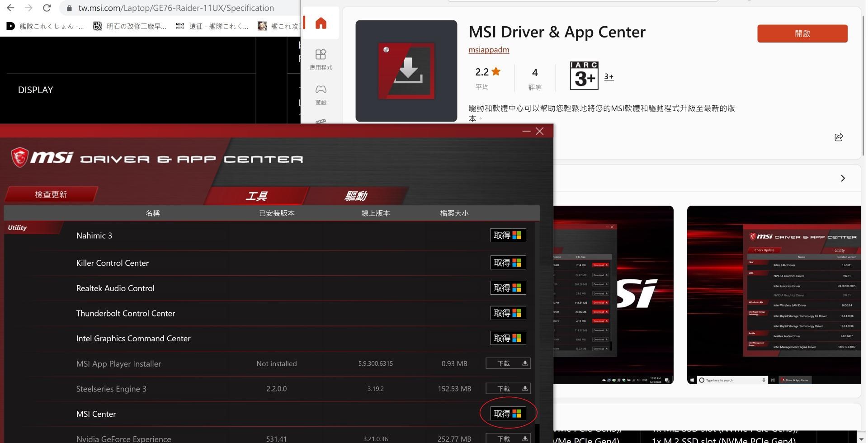
Task: Click the 3+ age rating link
Action: tap(609, 76)
